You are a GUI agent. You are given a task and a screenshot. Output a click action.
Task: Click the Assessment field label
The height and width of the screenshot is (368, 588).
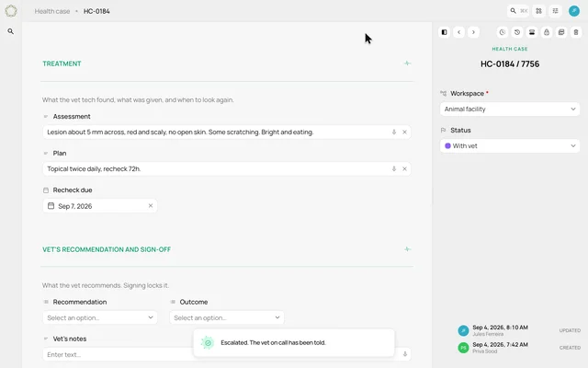pyautogui.click(x=72, y=117)
